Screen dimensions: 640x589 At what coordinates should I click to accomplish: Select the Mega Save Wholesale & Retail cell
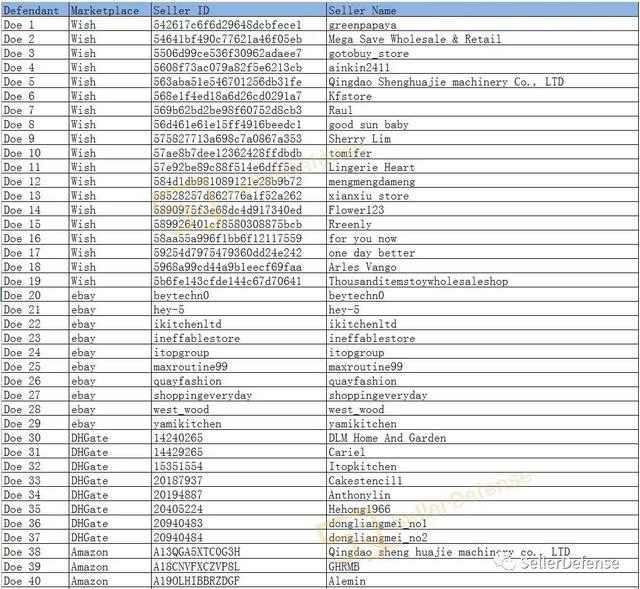[x=482, y=39]
